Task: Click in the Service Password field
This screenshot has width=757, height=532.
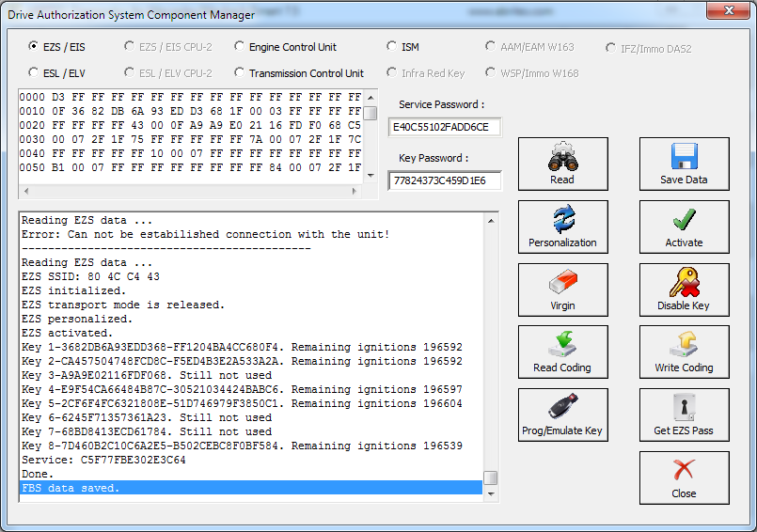Action: pos(445,127)
